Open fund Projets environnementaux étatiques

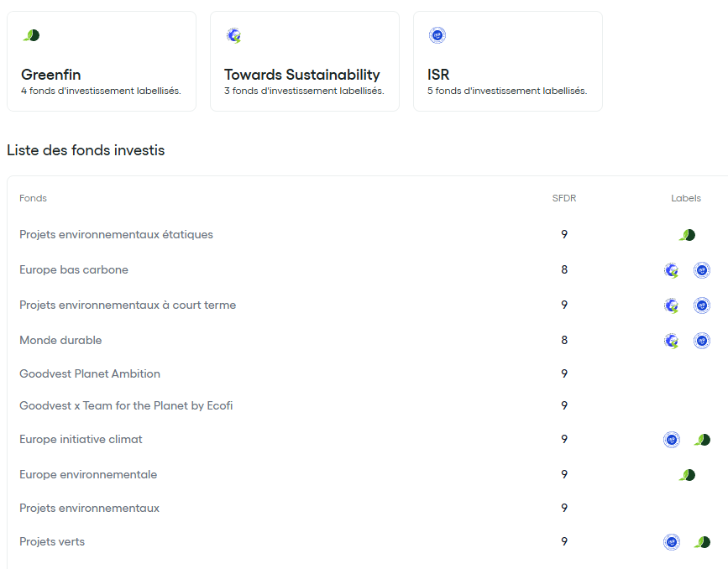click(116, 234)
